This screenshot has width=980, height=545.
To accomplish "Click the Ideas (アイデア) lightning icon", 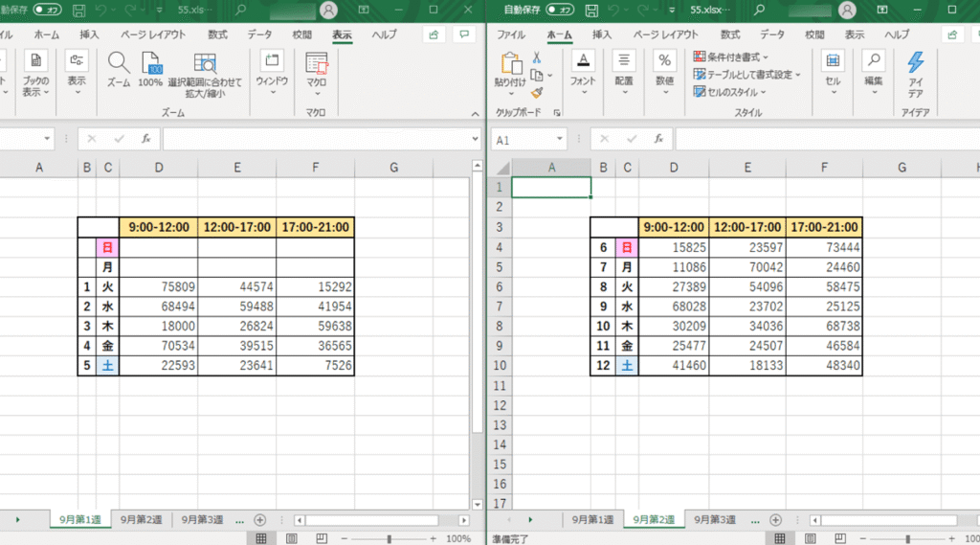I will [x=915, y=65].
